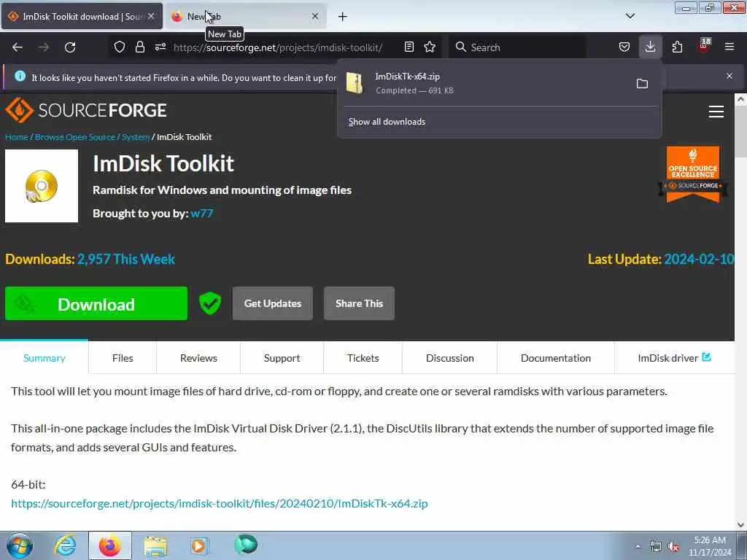The width and height of the screenshot is (747, 560).
Task: Show ImDiskTk-x64.zip in its folder
Action: tap(642, 84)
